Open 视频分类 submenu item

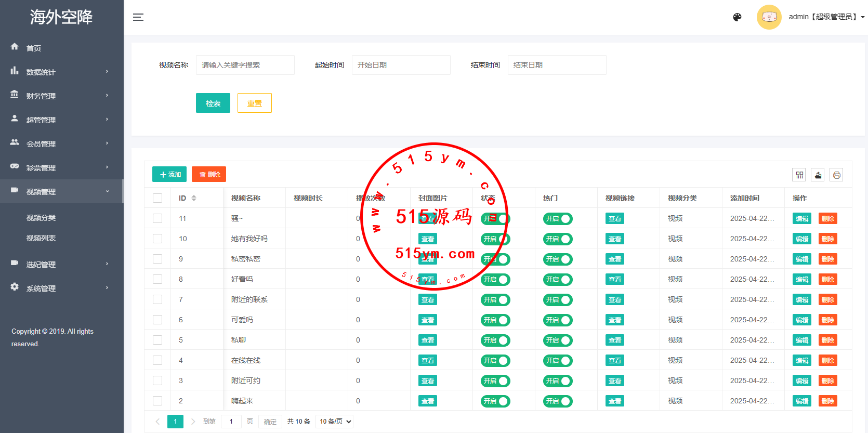click(x=41, y=218)
